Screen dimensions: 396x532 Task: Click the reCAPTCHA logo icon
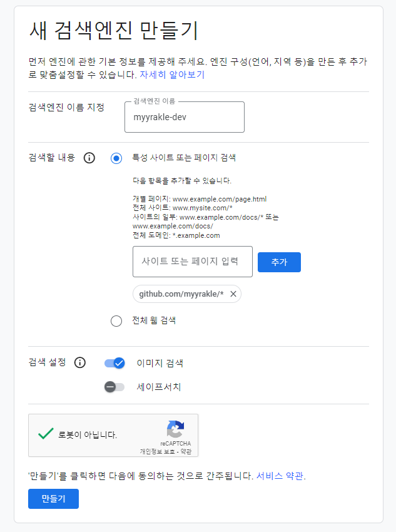[175, 429]
